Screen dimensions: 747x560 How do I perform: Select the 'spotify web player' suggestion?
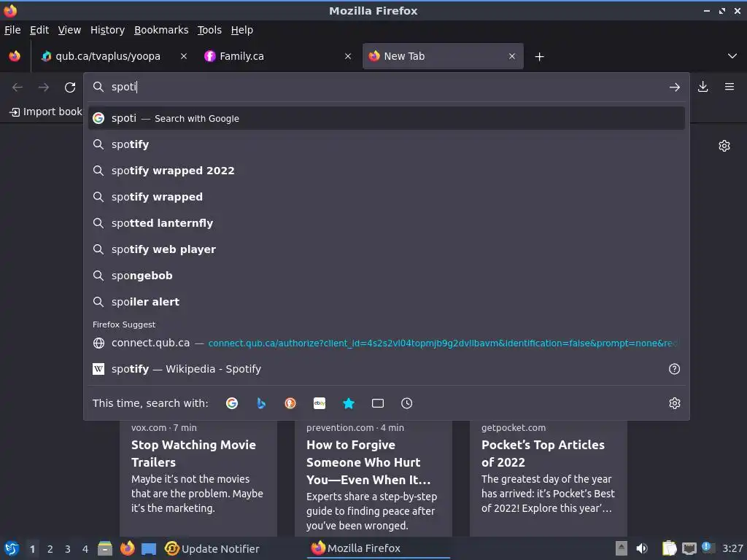coord(387,249)
